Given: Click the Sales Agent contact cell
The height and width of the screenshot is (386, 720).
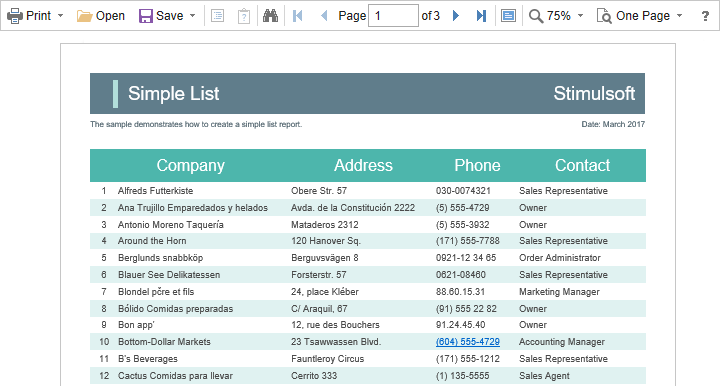Looking at the screenshot, I should 544,376.
